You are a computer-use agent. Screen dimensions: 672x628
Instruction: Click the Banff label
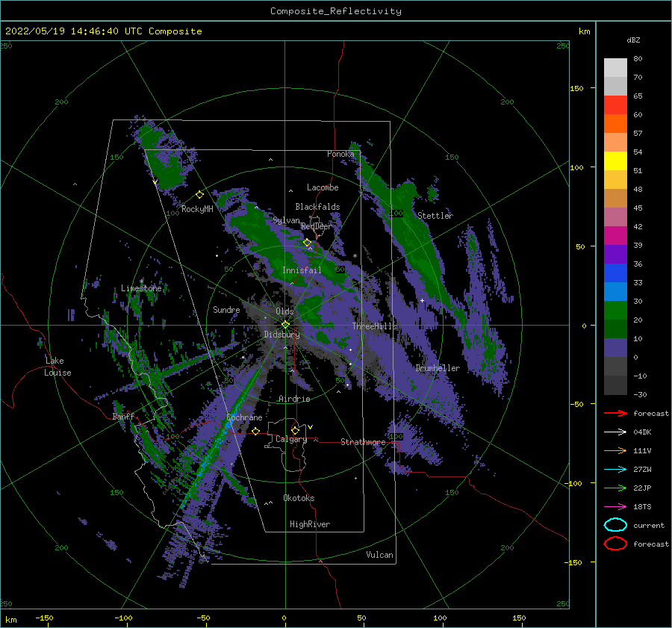click(123, 416)
